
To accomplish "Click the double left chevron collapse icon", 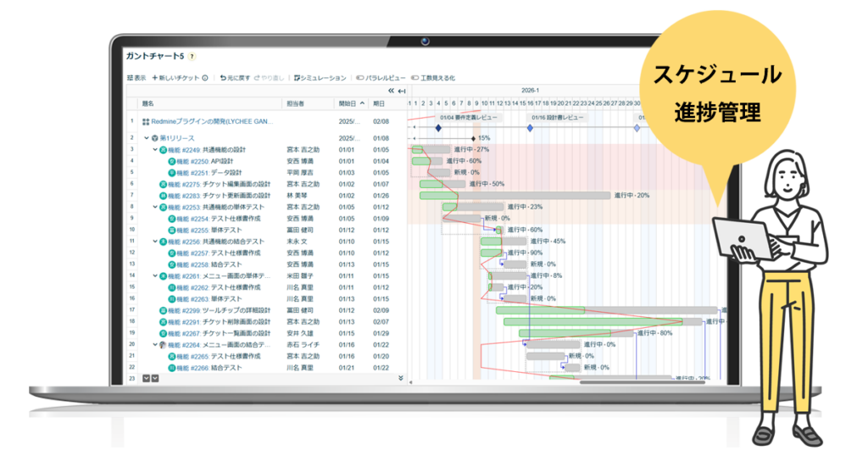I will coord(391,91).
